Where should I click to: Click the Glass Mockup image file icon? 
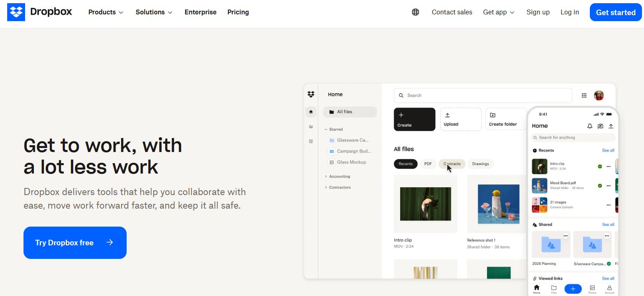pyautogui.click(x=331, y=162)
